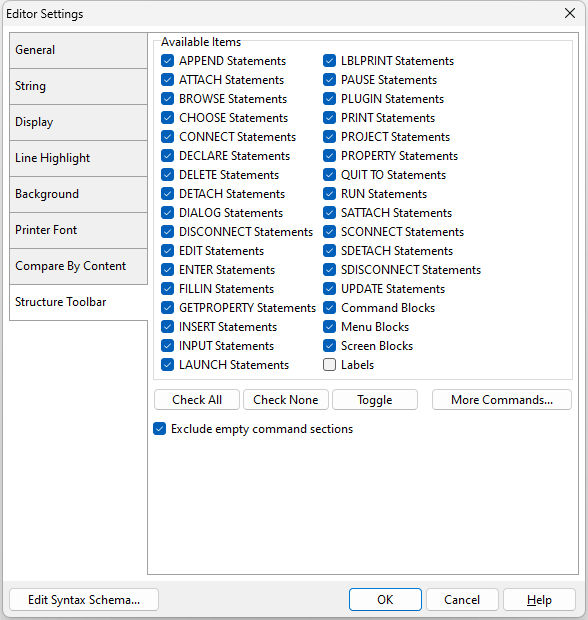The image size is (588, 620).
Task: Toggle DISCONNECT Statements checkbox
Action: pos(167,232)
